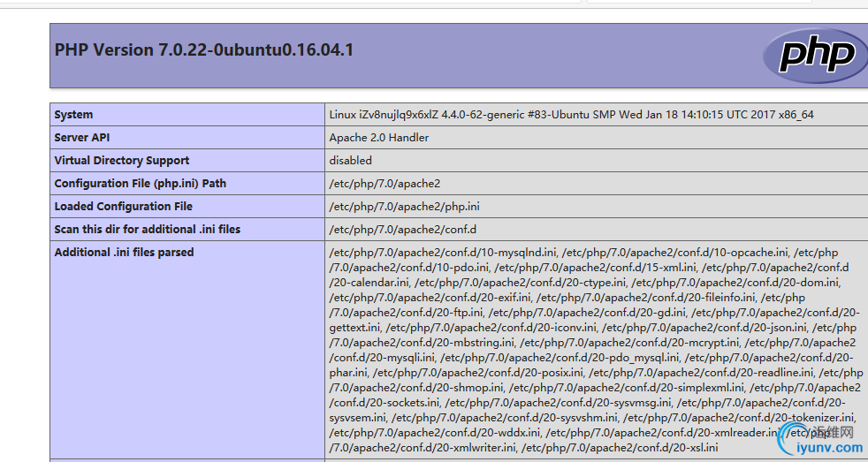Click the 20-pdo_mysql.ini entry in parsed files

tap(560, 358)
